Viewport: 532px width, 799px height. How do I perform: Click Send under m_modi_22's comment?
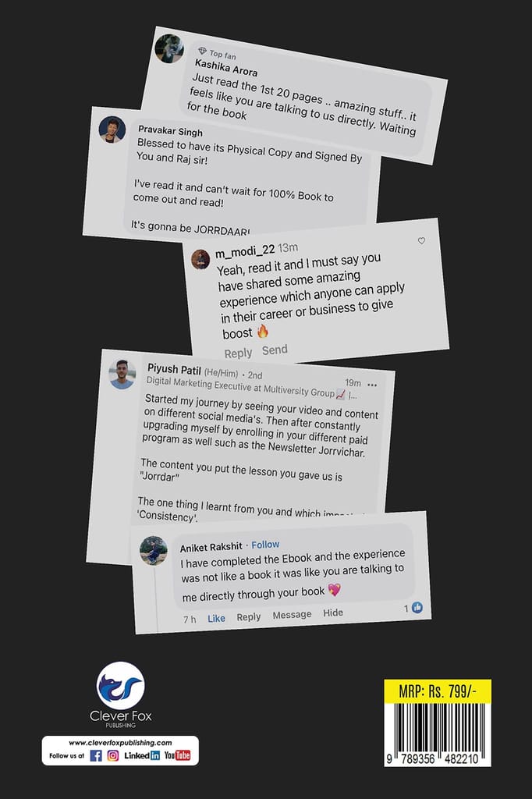(x=275, y=350)
